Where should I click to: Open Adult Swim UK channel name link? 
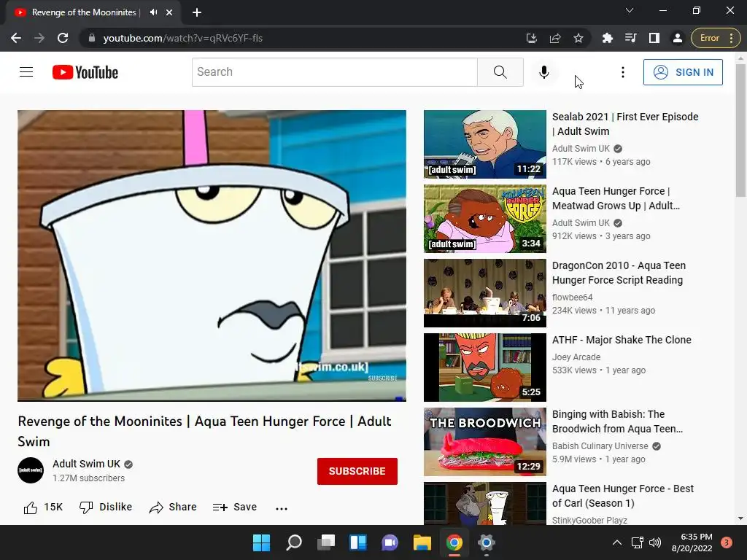point(86,464)
